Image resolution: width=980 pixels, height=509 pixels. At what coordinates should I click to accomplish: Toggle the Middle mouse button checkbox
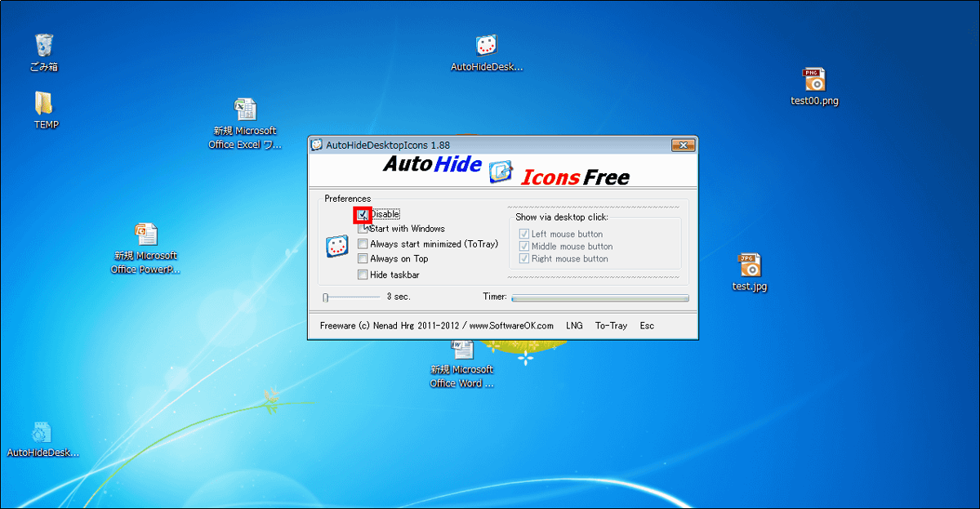tap(524, 246)
